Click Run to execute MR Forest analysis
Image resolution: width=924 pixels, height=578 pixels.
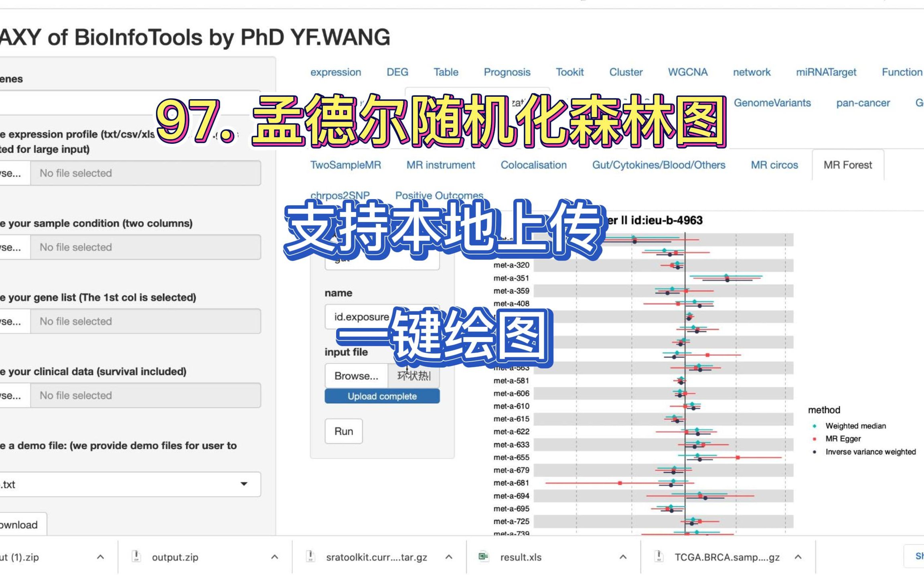344,430
